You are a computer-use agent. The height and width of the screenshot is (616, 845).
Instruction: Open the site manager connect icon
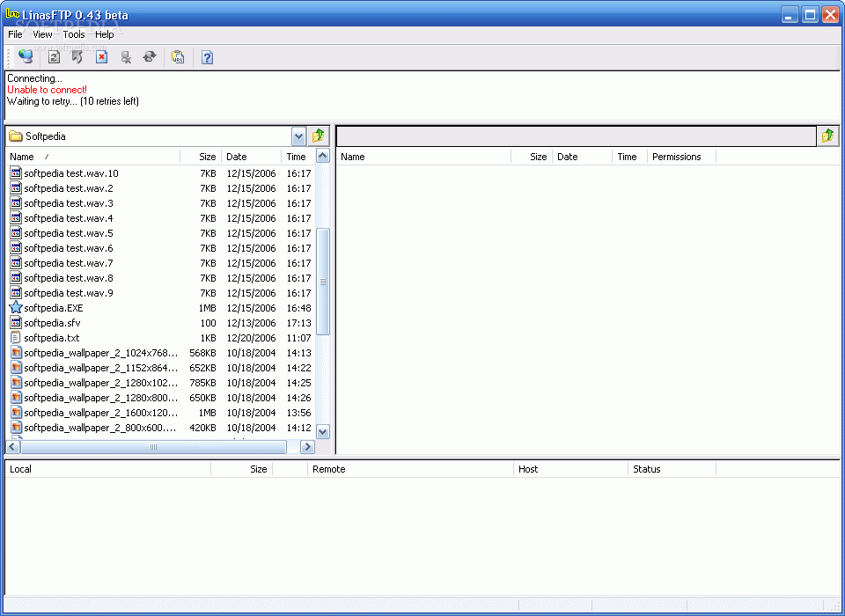click(x=26, y=56)
